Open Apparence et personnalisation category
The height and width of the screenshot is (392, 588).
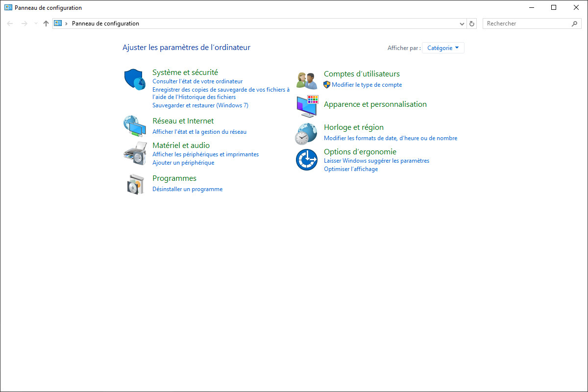coord(375,104)
